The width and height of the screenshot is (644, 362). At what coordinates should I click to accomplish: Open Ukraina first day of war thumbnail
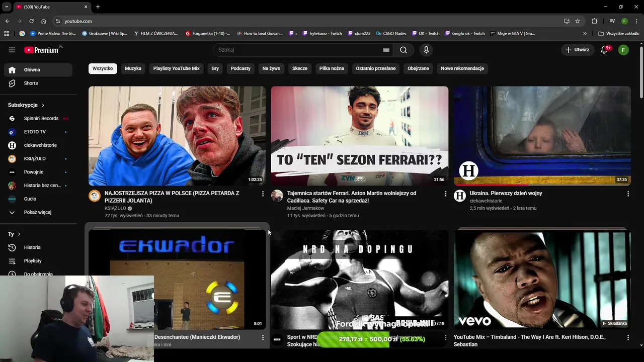pos(542,136)
